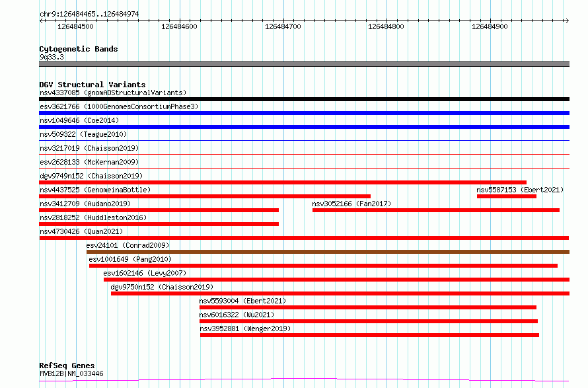Select esv24101 (Conrad2009) label
The image size is (588, 388).
pyautogui.click(x=128, y=245)
